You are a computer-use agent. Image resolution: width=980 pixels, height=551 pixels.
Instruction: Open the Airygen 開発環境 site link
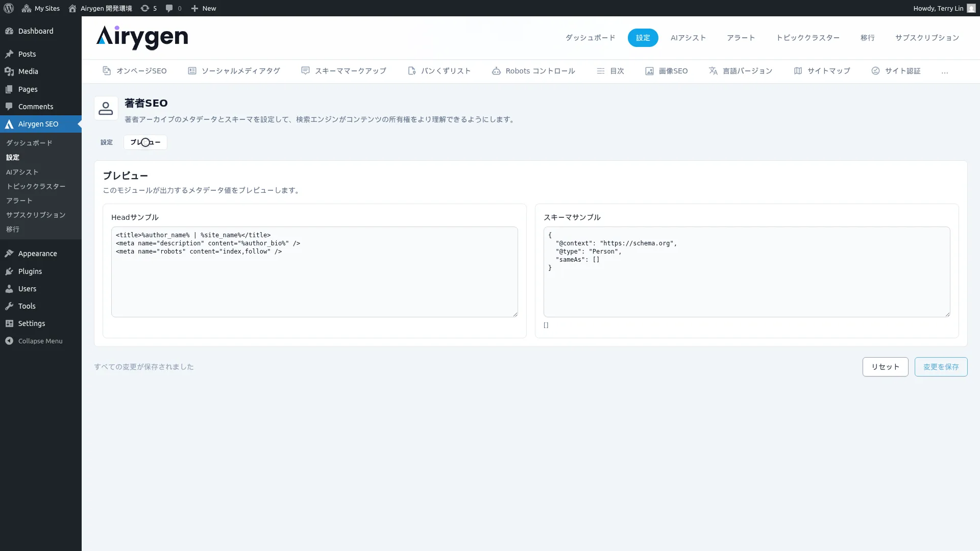(x=100, y=8)
